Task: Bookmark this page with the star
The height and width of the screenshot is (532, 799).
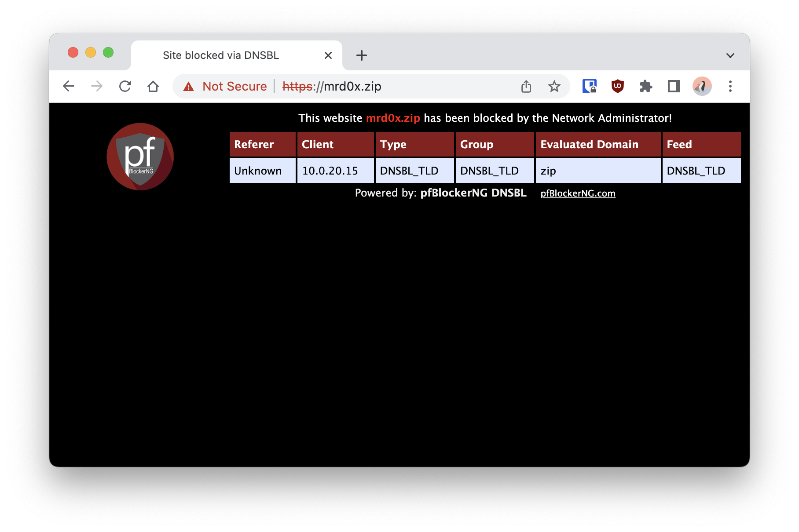Action: tap(554, 86)
